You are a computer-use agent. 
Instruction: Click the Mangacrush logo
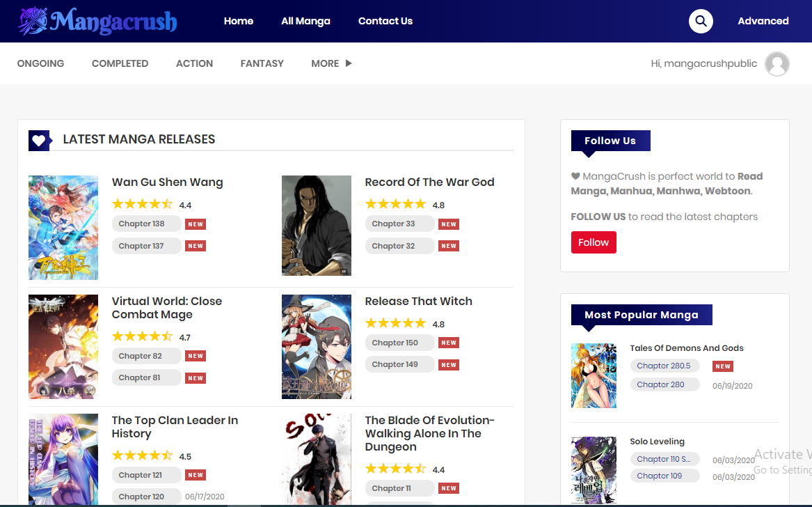click(97, 22)
